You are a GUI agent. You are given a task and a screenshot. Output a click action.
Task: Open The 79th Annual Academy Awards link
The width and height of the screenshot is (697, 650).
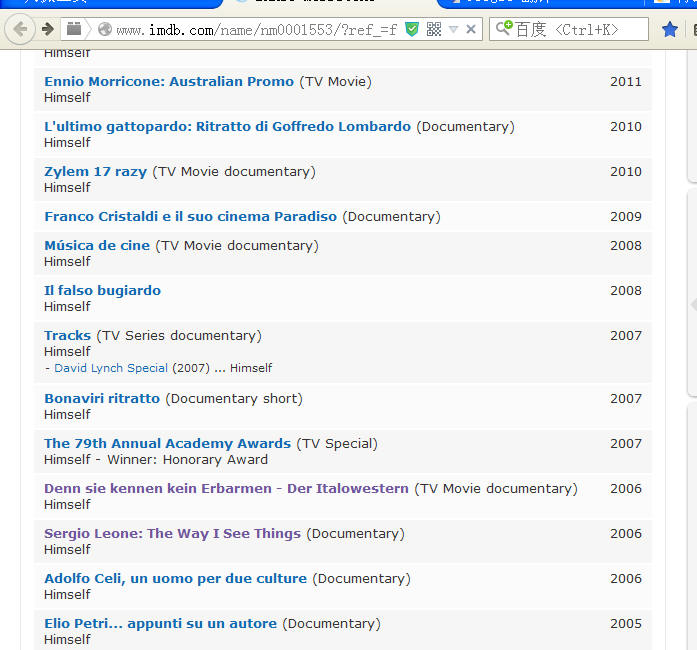pyautogui.click(x=168, y=444)
